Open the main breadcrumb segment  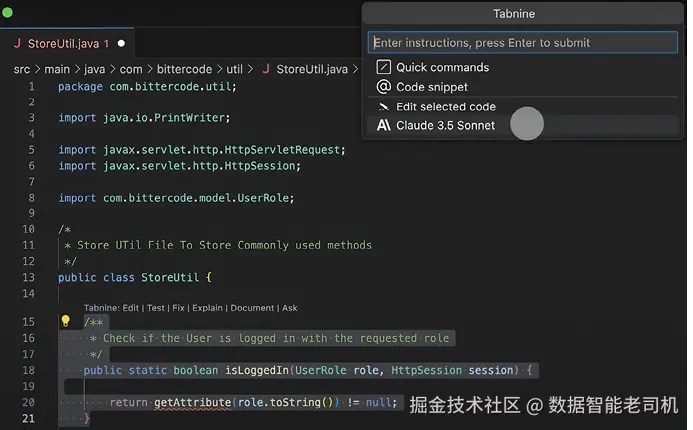57,69
